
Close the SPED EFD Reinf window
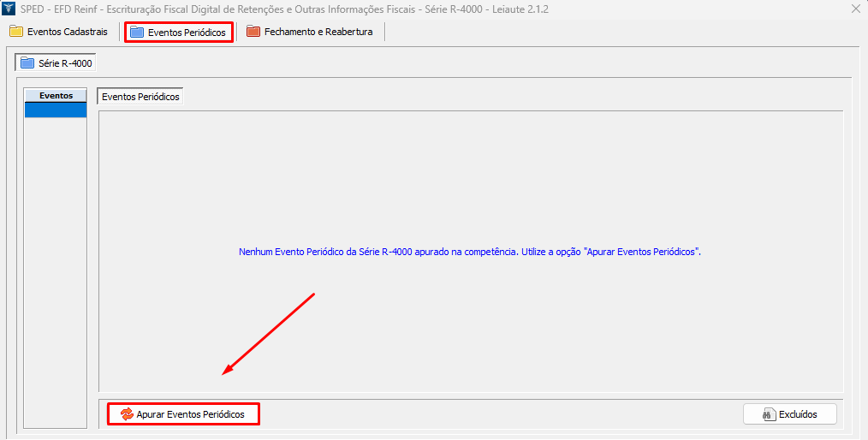coord(856,9)
